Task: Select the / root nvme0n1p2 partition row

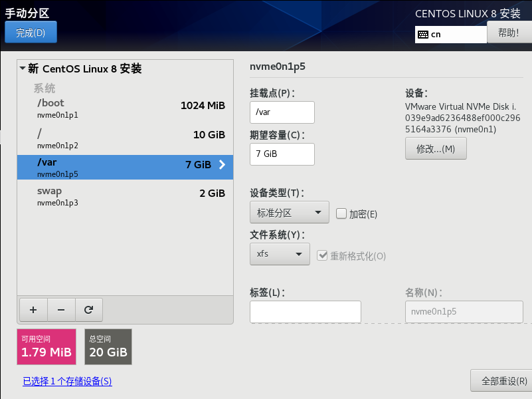Action: tap(126, 138)
